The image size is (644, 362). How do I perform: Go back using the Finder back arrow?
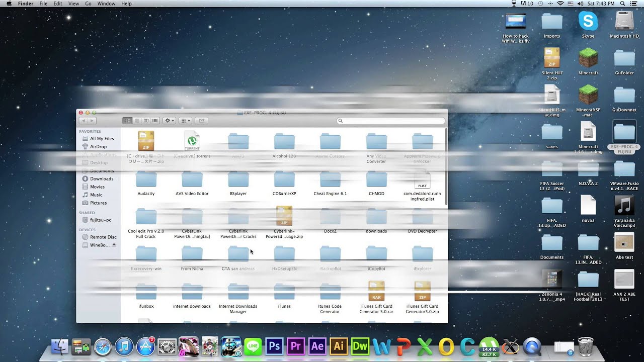click(x=83, y=121)
